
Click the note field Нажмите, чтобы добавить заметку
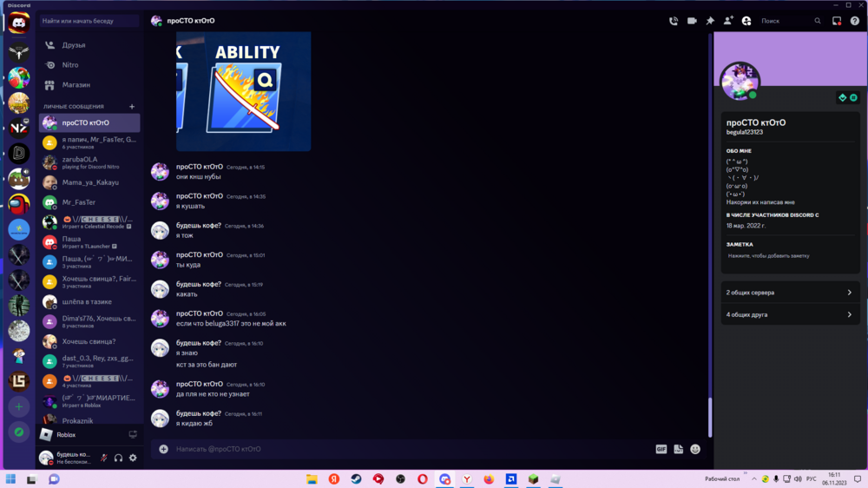pos(789,256)
